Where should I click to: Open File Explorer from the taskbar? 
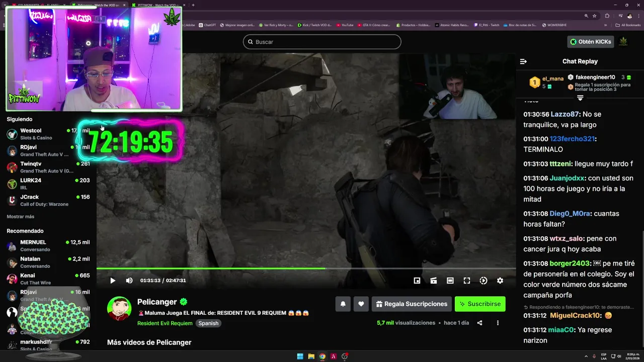311,356
